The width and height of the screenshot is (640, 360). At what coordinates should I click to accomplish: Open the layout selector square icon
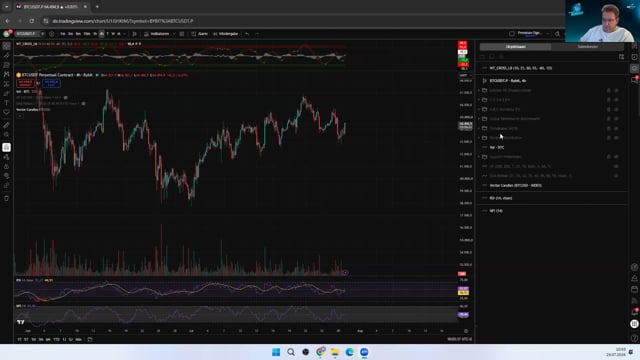(x=511, y=33)
